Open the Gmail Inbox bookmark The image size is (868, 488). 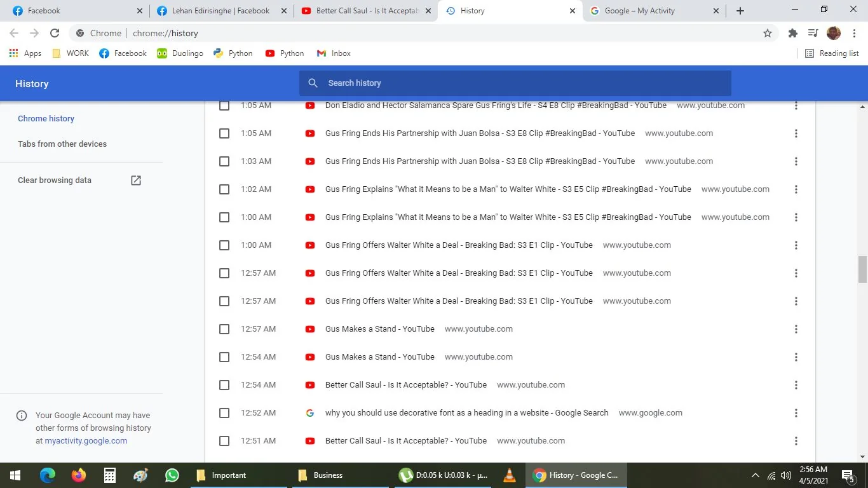point(334,53)
